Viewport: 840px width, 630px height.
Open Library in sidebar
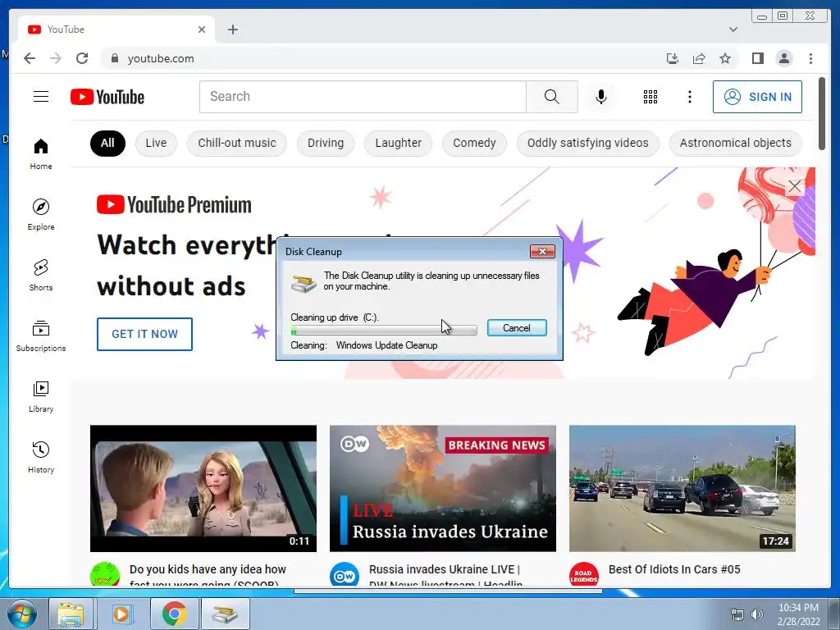pos(41,396)
